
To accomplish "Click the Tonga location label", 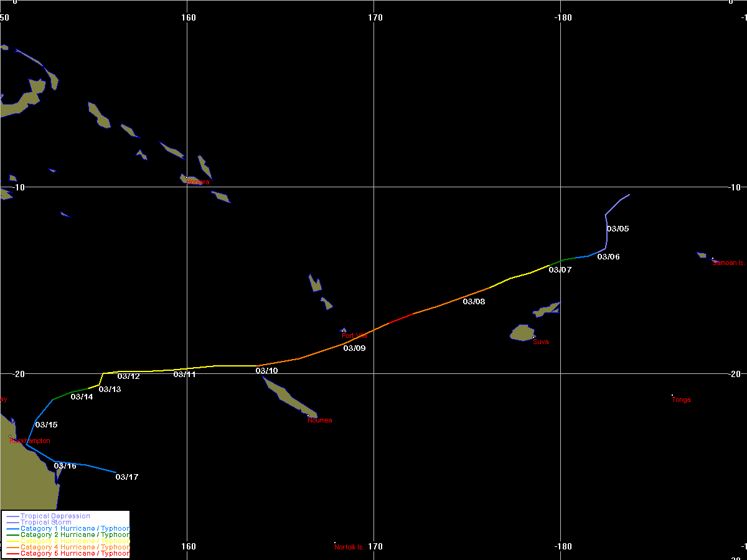I will (x=681, y=400).
